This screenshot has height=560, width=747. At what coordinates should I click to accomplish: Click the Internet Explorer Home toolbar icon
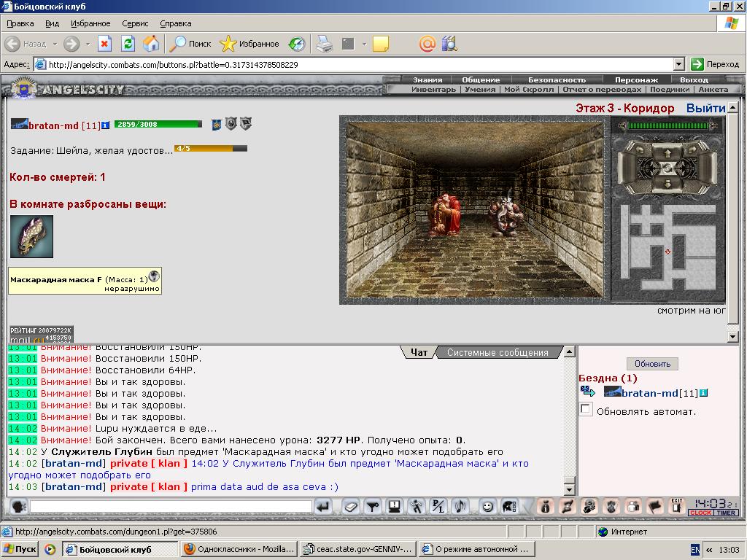[x=152, y=44]
